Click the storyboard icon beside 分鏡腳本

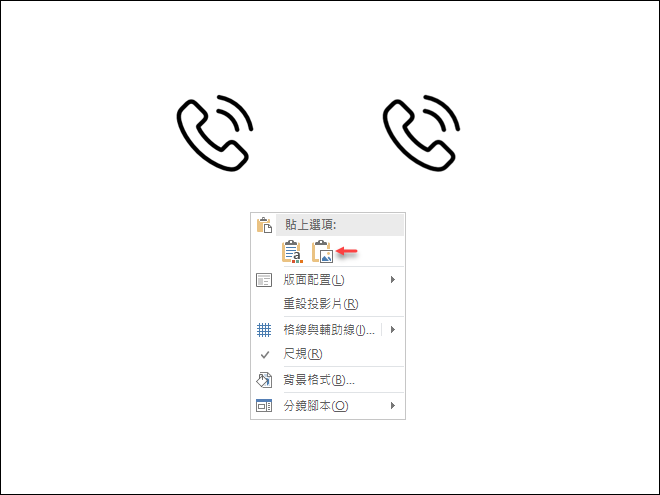click(x=264, y=406)
